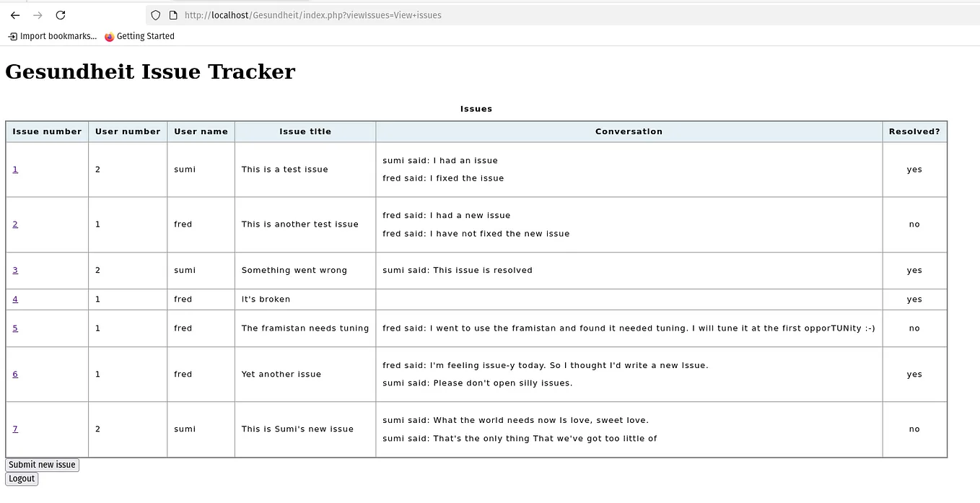This screenshot has width=980, height=503.
Task: Click the tracking protection shield icon
Action: click(x=155, y=14)
